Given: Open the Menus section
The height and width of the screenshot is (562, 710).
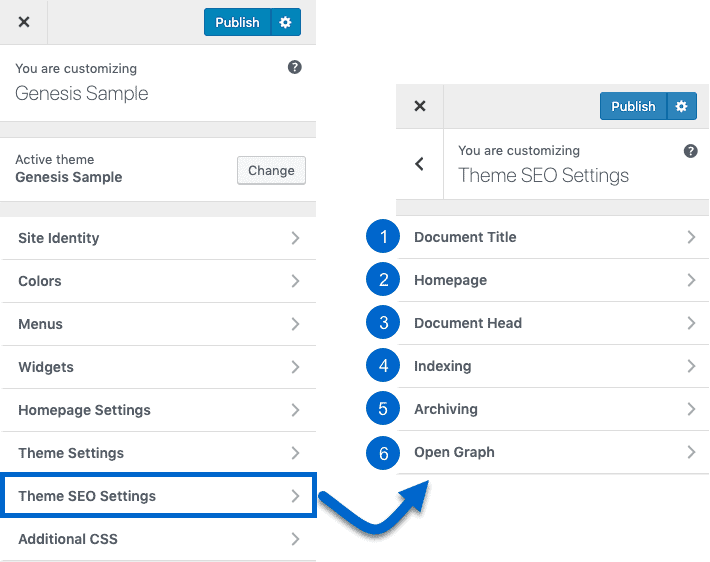Looking at the screenshot, I should pos(158,324).
